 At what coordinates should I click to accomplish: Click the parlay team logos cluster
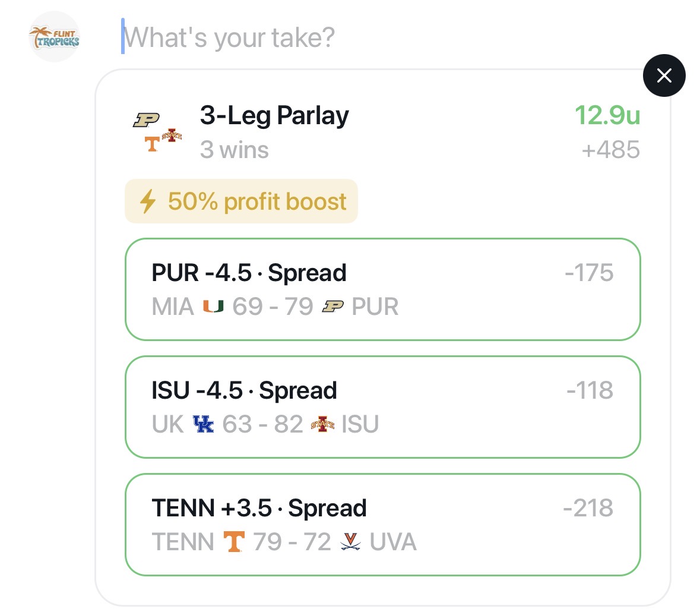coord(157,131)
